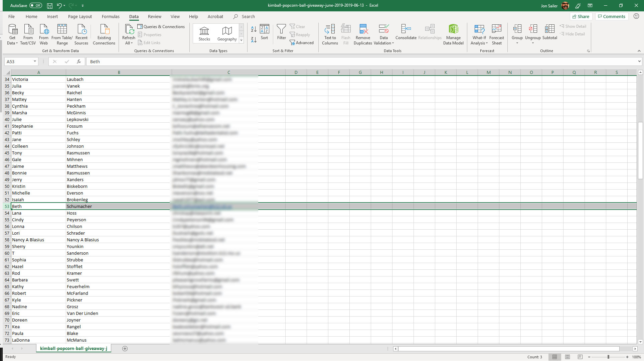Switch to the Review tab

pos(154,16)
